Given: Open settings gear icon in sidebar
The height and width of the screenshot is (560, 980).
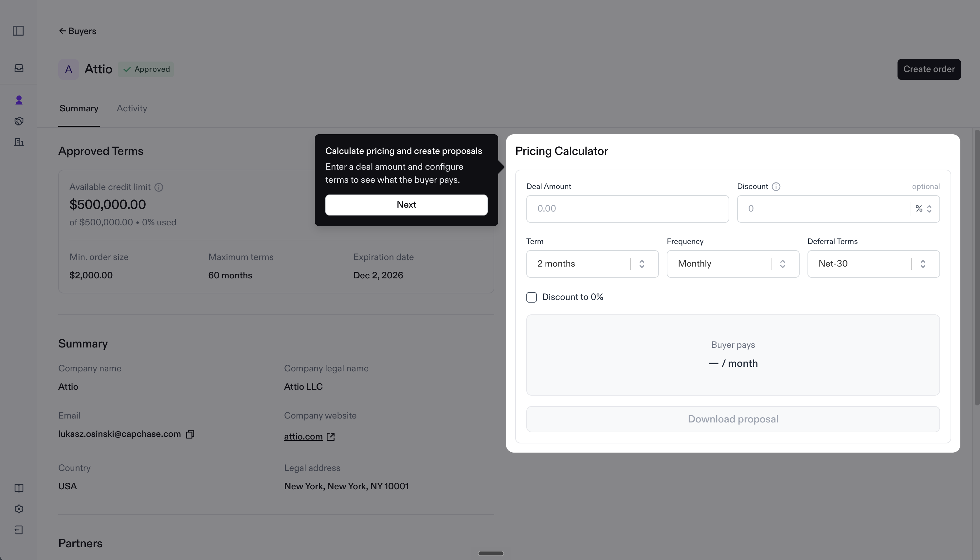Looking at the screenshot, I should [x=19, y=509].
